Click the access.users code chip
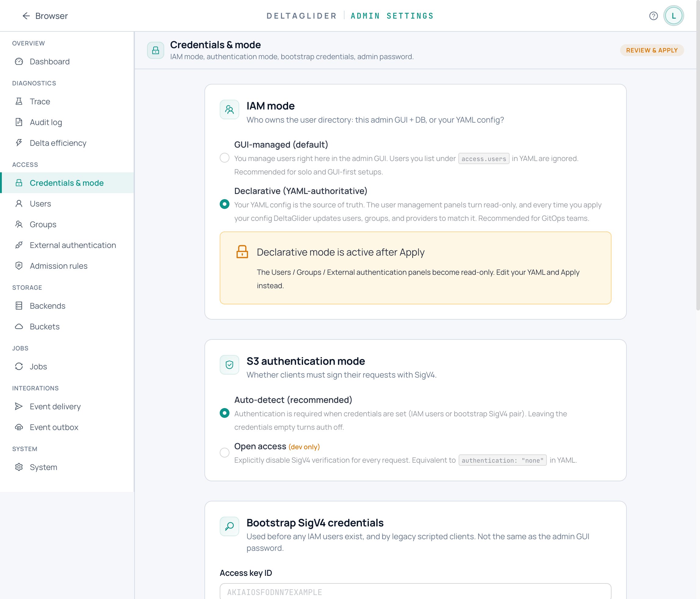Viewport: 700px width, 599px height. (x=484, y=158)
